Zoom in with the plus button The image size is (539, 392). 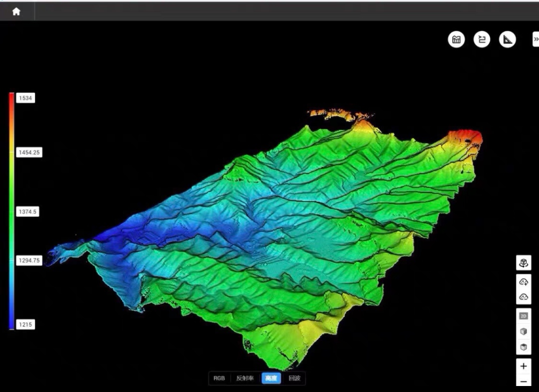click(x=524, y=366)
